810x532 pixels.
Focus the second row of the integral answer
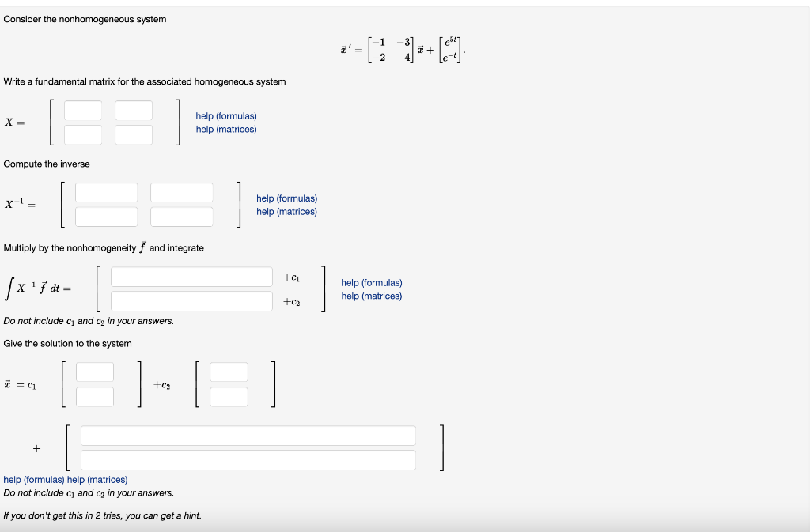coord(191,300)
